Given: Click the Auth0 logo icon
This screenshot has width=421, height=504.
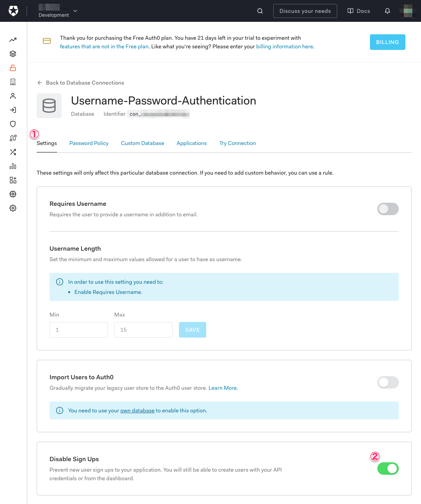Looking at the screenshot, I should coord(13,11).
